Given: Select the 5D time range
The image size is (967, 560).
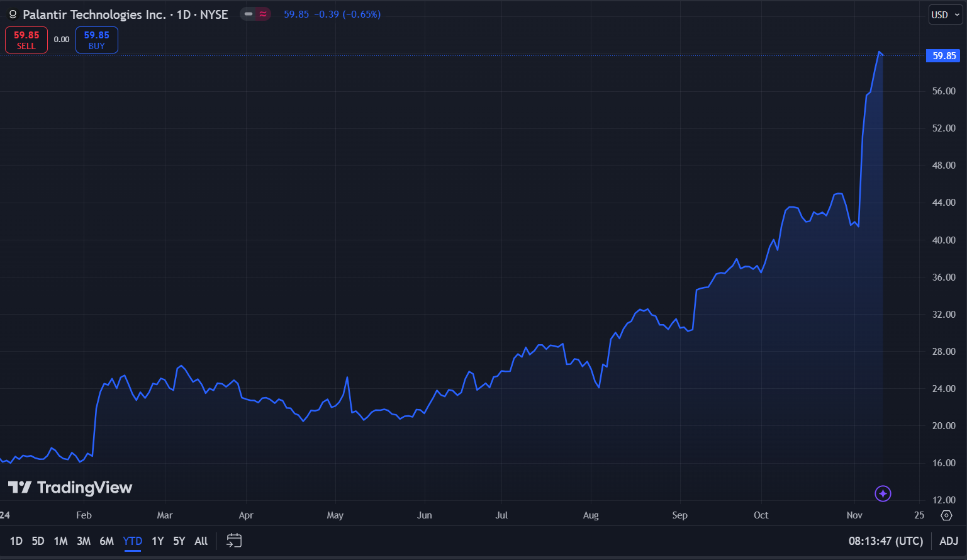Looking at the screenshot, I should [x=38, y=541].
